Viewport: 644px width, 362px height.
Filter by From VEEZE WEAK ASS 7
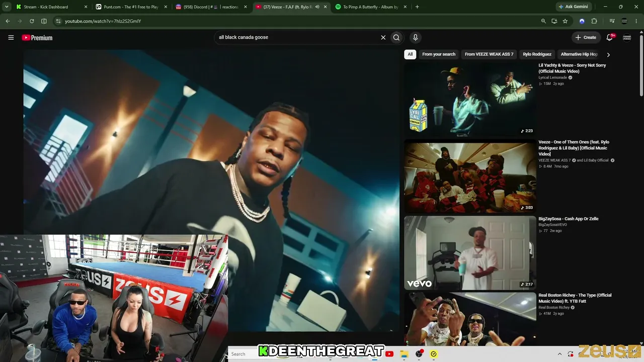pyautogui.click(x=489, y=54)
